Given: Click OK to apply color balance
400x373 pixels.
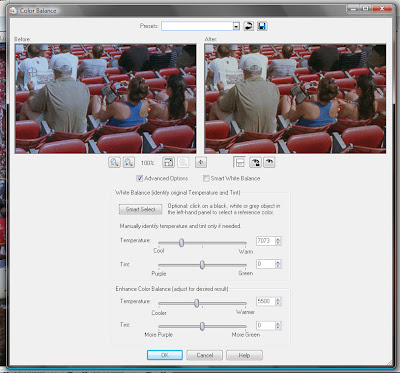Looking at the screenshot, I should 165,355.
